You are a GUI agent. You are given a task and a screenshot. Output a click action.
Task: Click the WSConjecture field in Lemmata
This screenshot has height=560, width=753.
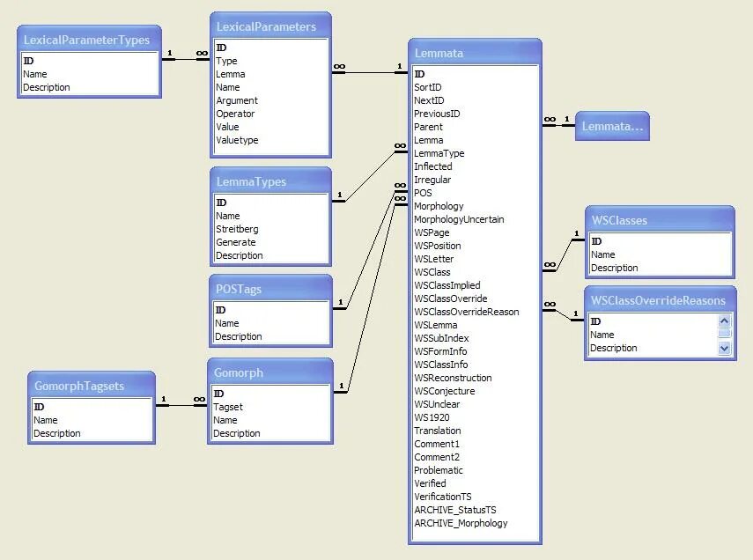[476, 391]
